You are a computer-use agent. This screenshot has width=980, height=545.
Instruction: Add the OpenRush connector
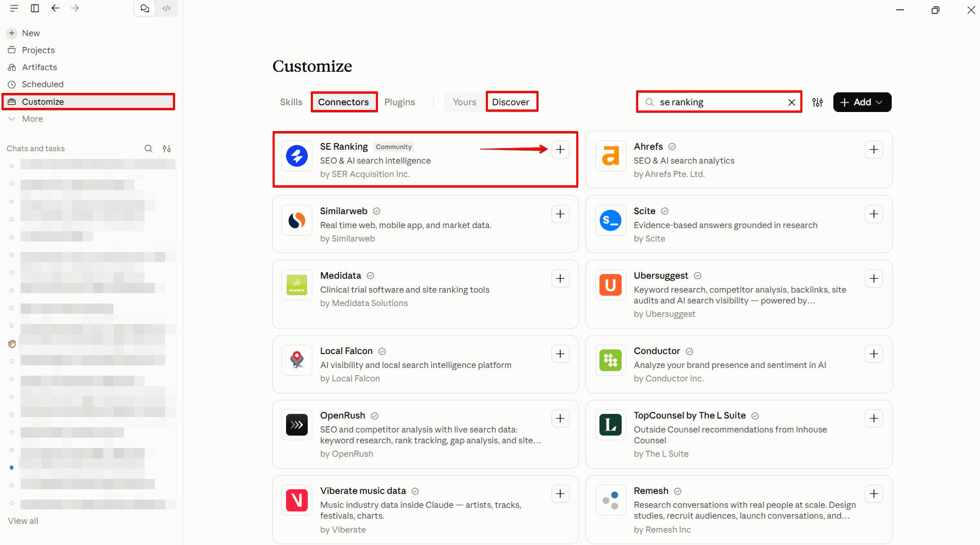(560, 419)
